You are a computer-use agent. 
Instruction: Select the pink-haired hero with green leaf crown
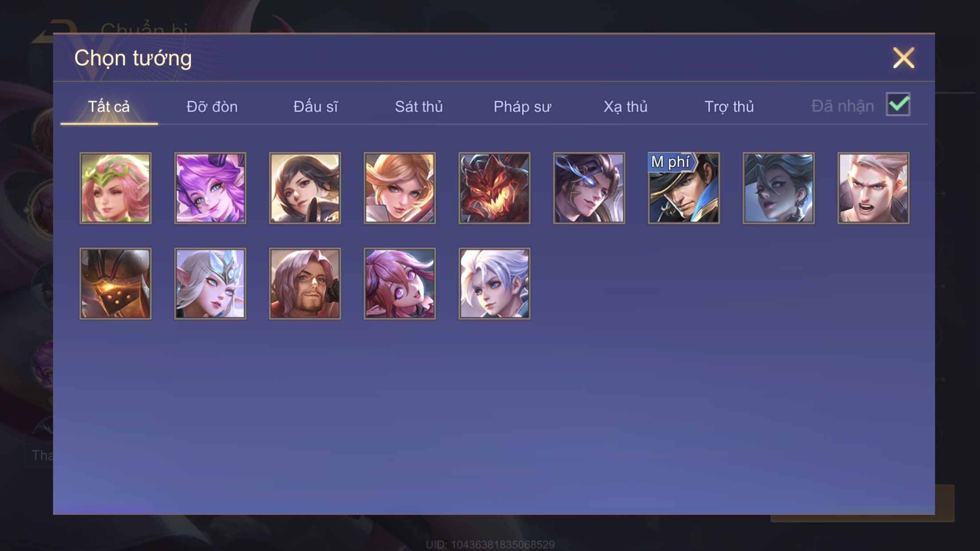[115, 188]
